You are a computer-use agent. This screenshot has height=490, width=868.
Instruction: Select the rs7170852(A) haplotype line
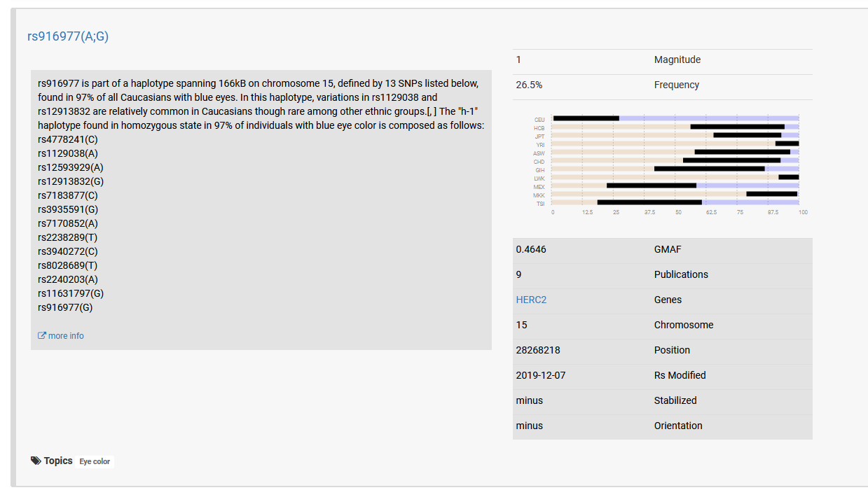tap(68, 223)
